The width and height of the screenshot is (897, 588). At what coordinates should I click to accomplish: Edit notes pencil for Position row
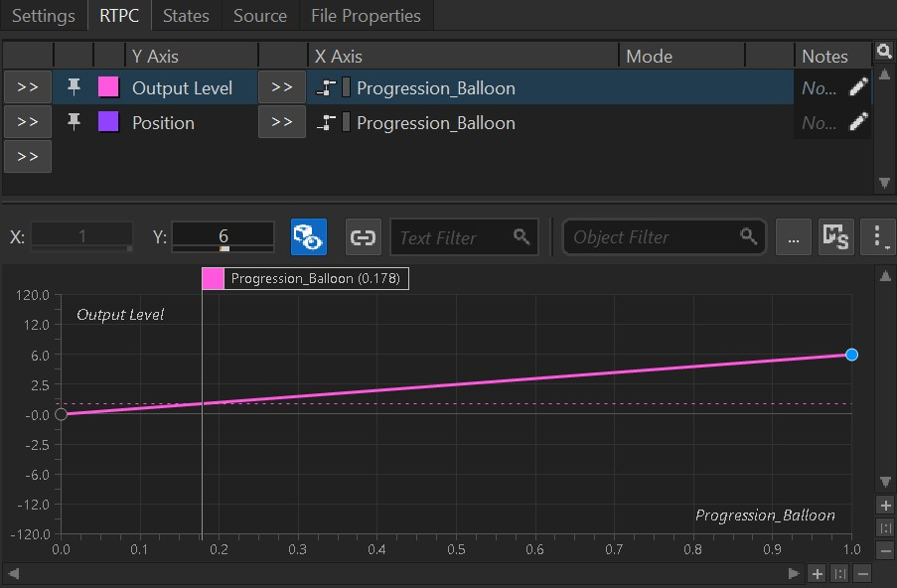click(x=858, y=122)
